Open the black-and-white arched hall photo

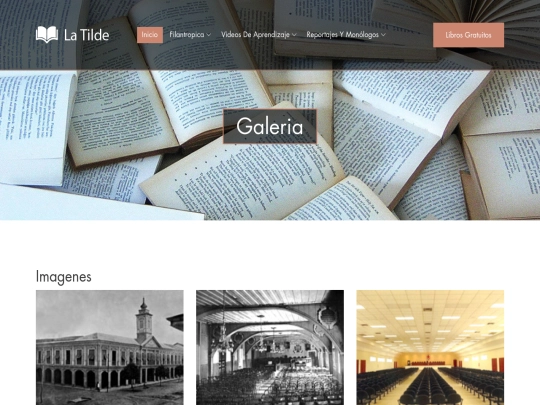tap(270, 347)
